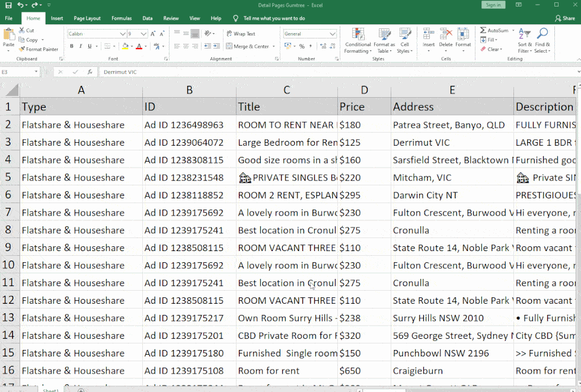Click the Sort & Filter icon
This screenshot has width=581, height=392.
(x=524, y=34)
